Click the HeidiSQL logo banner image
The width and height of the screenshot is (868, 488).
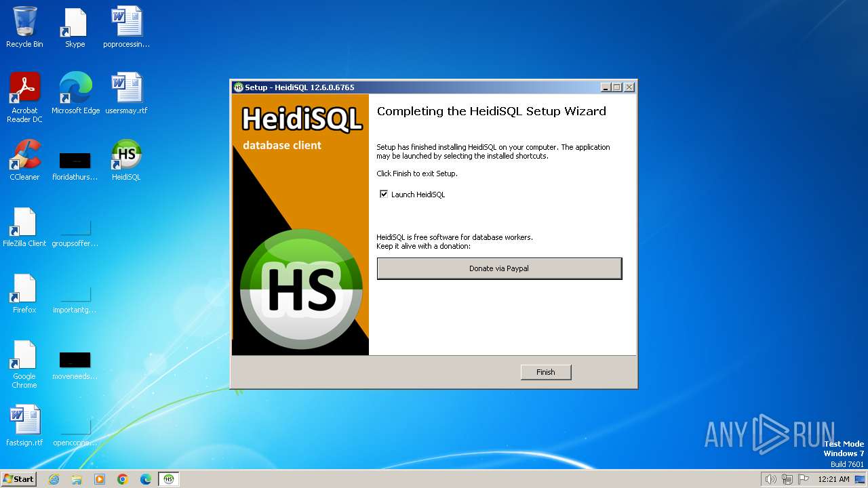coord(300,224)
